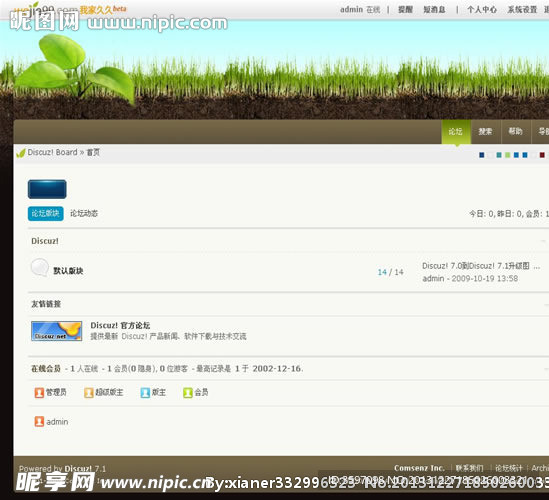Open the Discuz! category heading
This screenshot has height=500, width=549.
(x=45, y=241)
